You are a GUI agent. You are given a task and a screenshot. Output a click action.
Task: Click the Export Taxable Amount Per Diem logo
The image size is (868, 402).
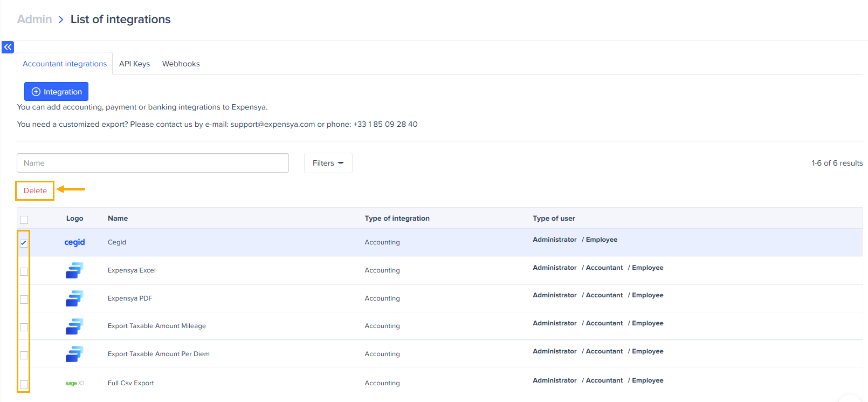click(74, 354)
